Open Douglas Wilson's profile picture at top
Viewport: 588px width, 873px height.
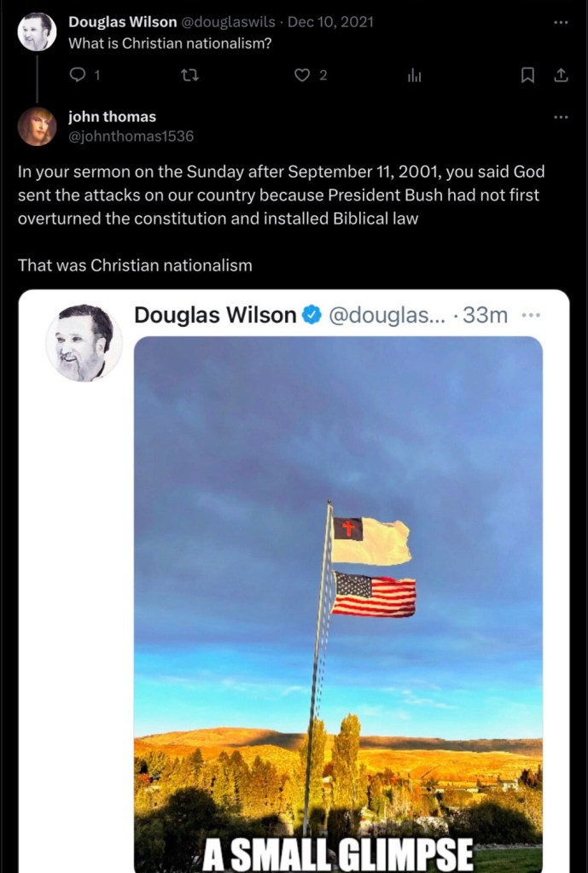click(37, 32)
